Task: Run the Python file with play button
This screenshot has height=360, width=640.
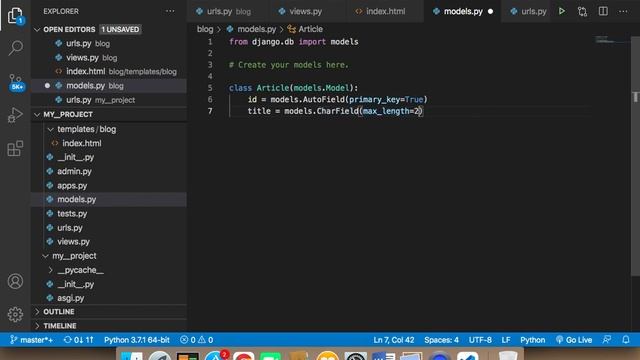Action: click(562, 11)
